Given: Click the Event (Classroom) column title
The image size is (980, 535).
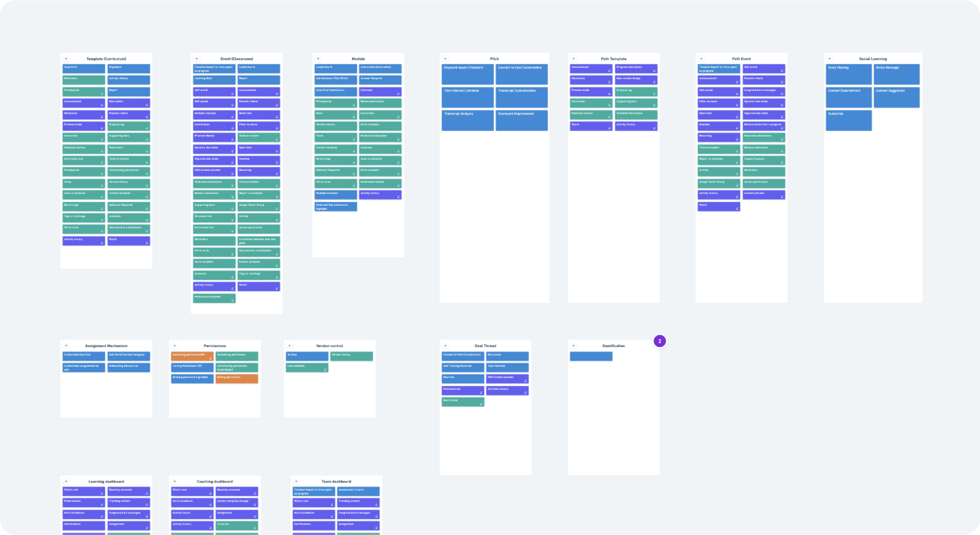Looking at the screenshot, I should (237, 59).
